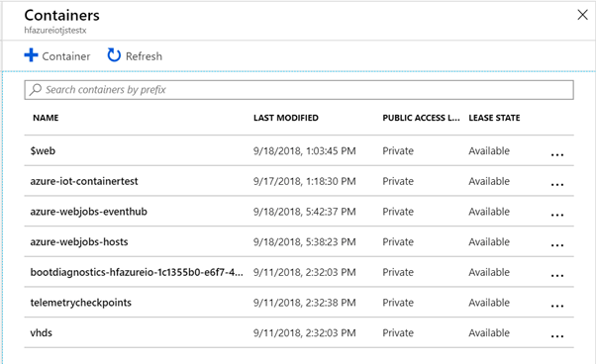Open the $web container
This screenshot has width=596, height=364.
tap(43, 150)
